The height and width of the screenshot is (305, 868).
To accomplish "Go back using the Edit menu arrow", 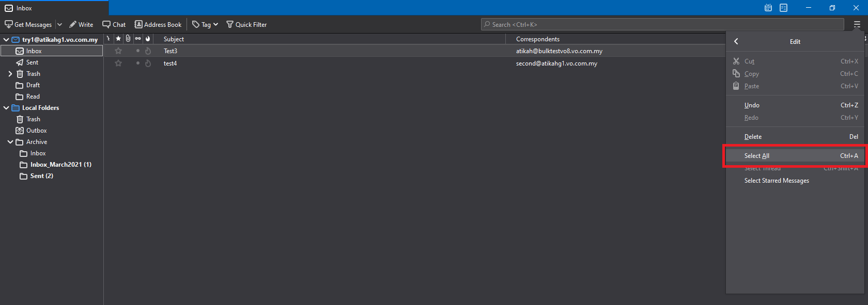I will tap(736, 41).
